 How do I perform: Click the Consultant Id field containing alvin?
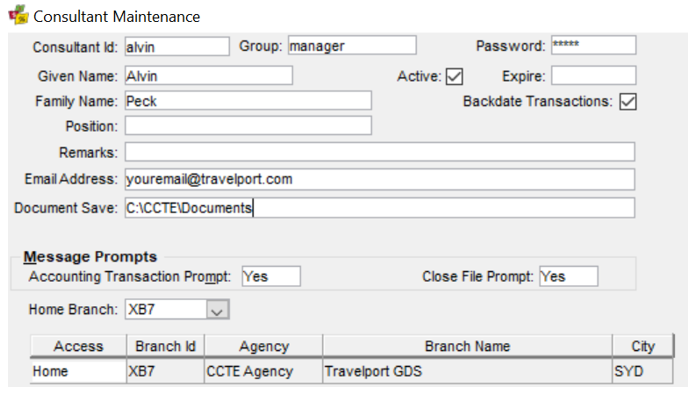pos(177,46)
